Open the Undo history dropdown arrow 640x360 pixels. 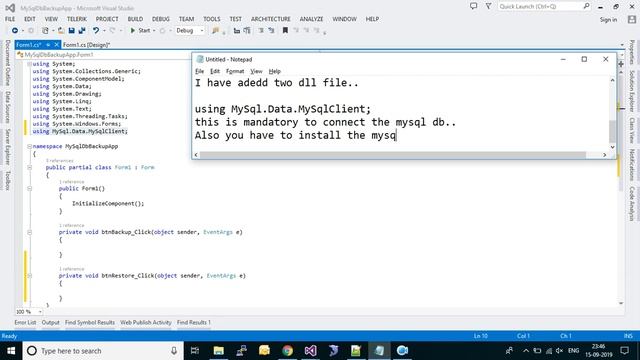[104, 31]
